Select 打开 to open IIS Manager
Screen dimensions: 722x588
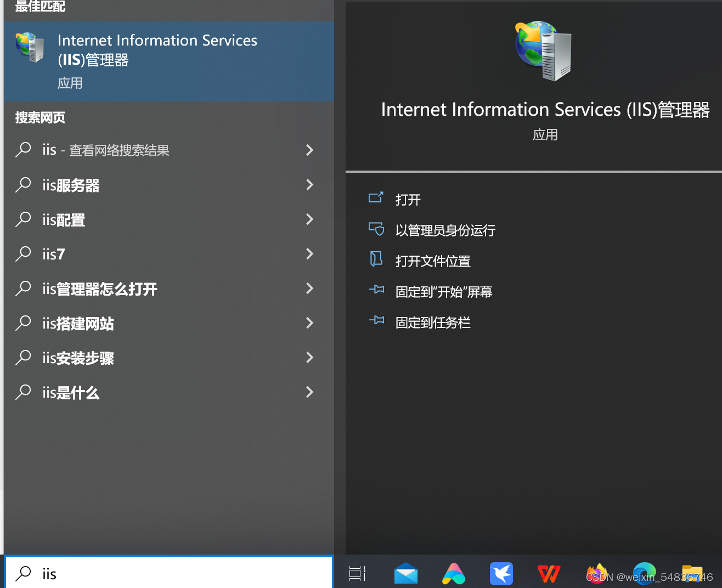pos(408,200)
